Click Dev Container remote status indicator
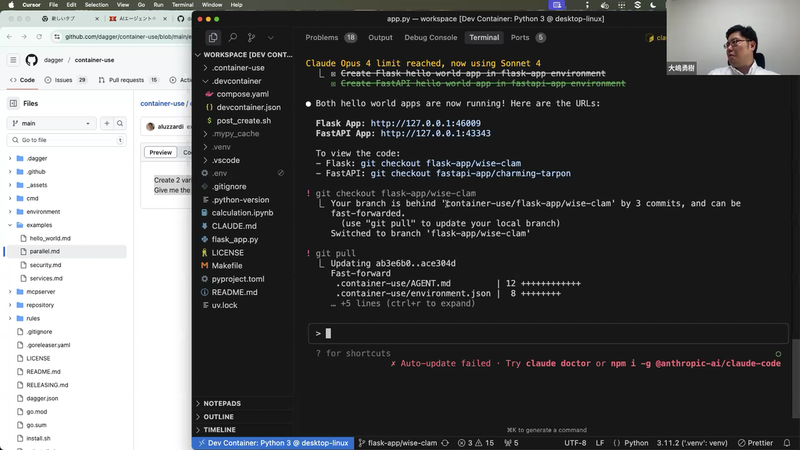The image size is (800, 450). tap(273, 443)
